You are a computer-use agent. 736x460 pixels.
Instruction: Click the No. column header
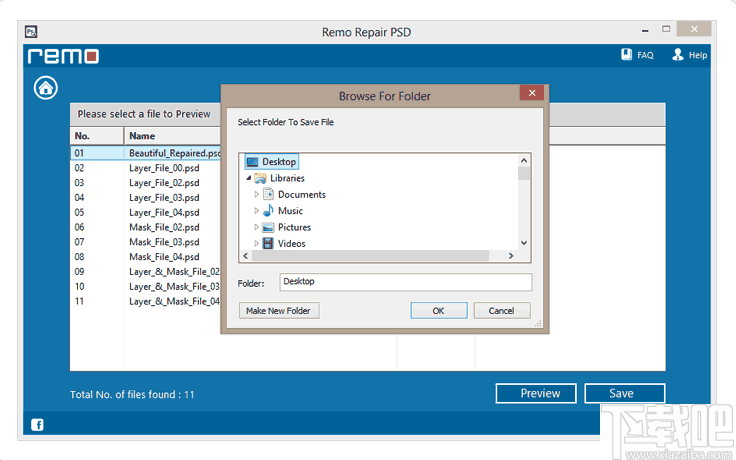point(97,136)
